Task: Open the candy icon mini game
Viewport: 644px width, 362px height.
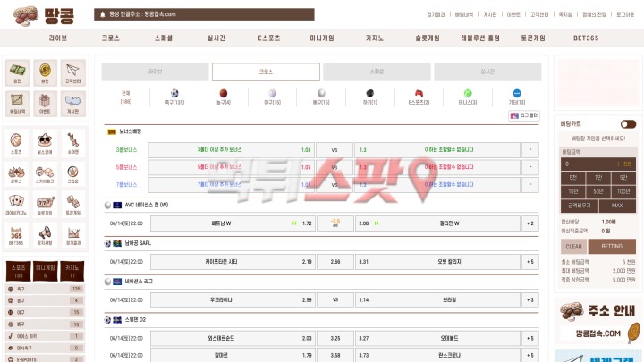Action: pos(73,143)
